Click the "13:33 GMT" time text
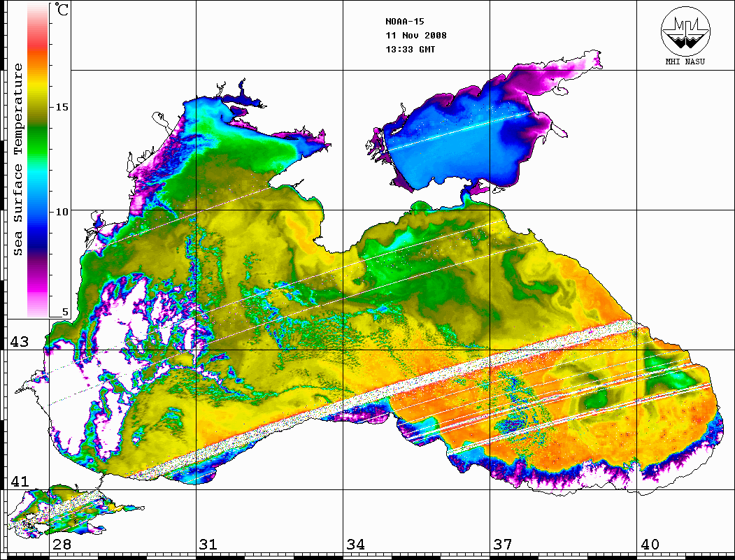This screenshot has width=735, height=560. point(410,50)
